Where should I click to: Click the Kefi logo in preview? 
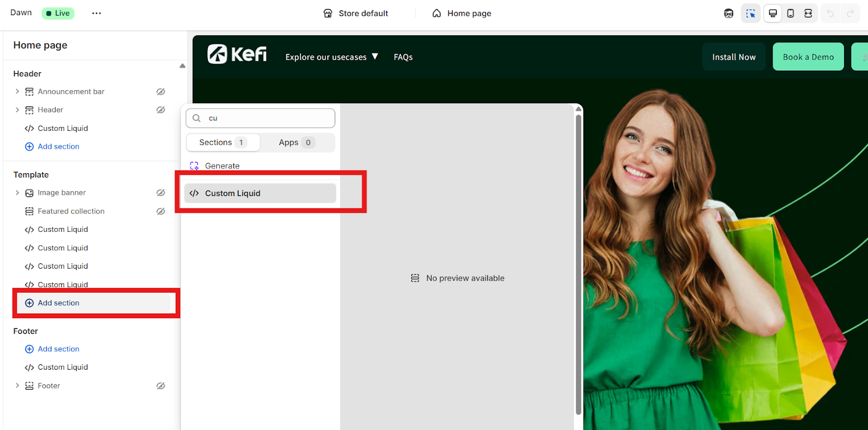[x=237, y=54]
